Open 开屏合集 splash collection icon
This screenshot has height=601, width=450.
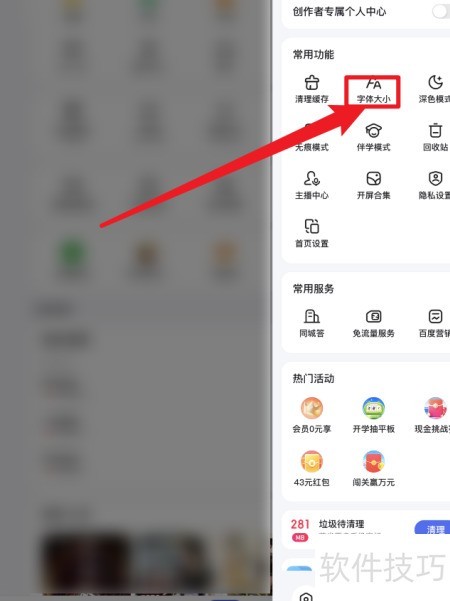[x=373, y=186]
